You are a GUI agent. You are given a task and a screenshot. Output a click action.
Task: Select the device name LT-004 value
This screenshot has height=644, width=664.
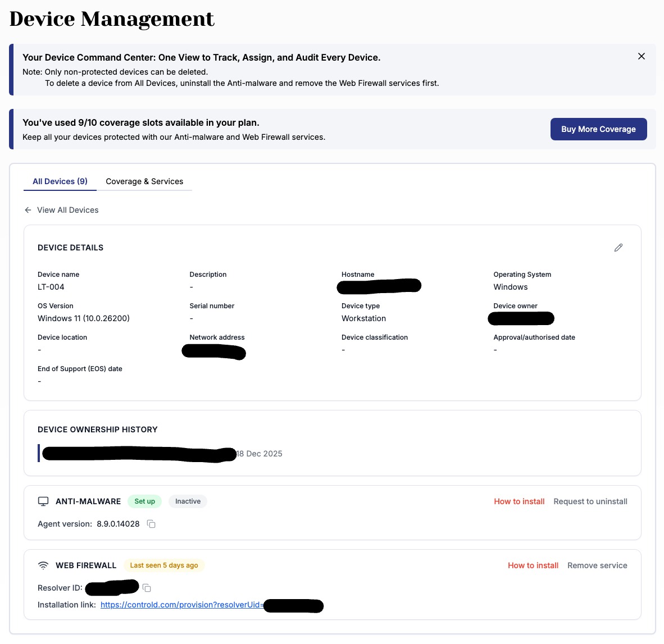tap(51, 287)
